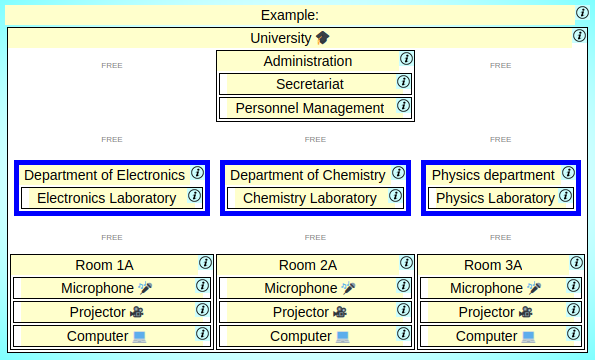Open Secretariat info icon
The height and width of the screenshot is (360, 595).
(403, 82)
